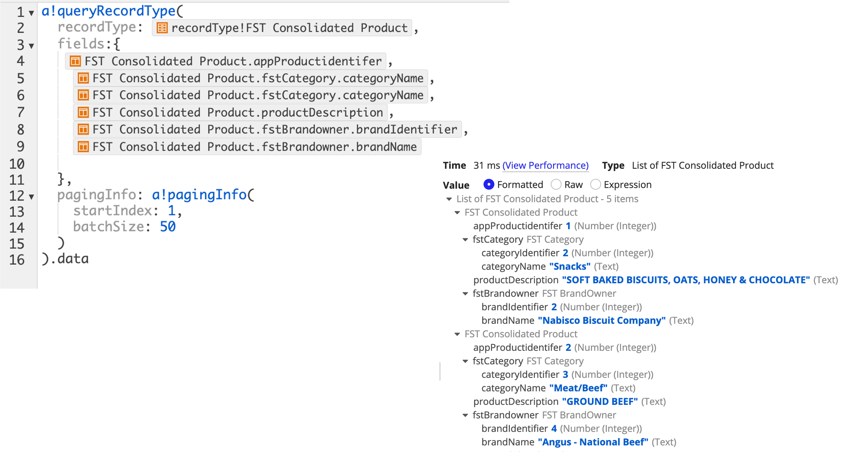Collapse the List of FST Consolidated Product node

[449, 199]
